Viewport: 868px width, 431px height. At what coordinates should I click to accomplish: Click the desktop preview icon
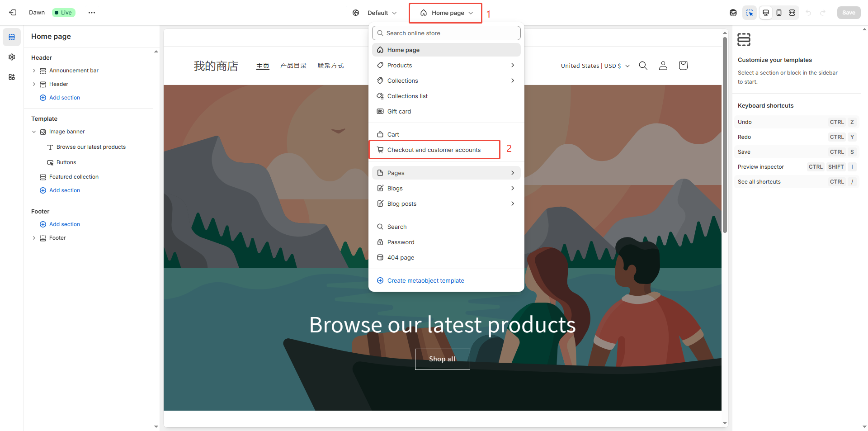(765, 13)
